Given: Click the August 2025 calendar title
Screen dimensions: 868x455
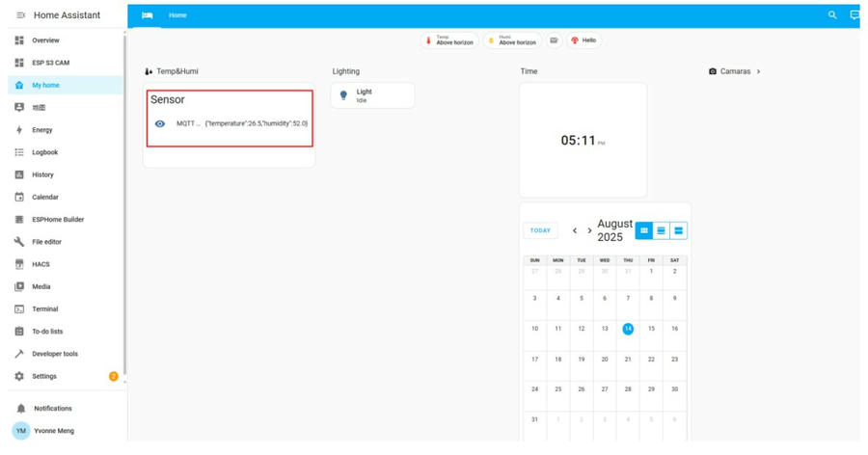Looking at the screenshot, I should tap(614, 230).
